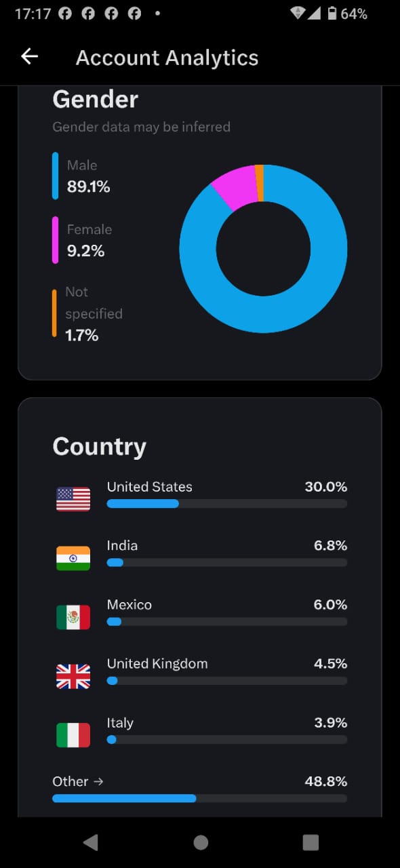Tap the United Kingdom flag icon

73,676
